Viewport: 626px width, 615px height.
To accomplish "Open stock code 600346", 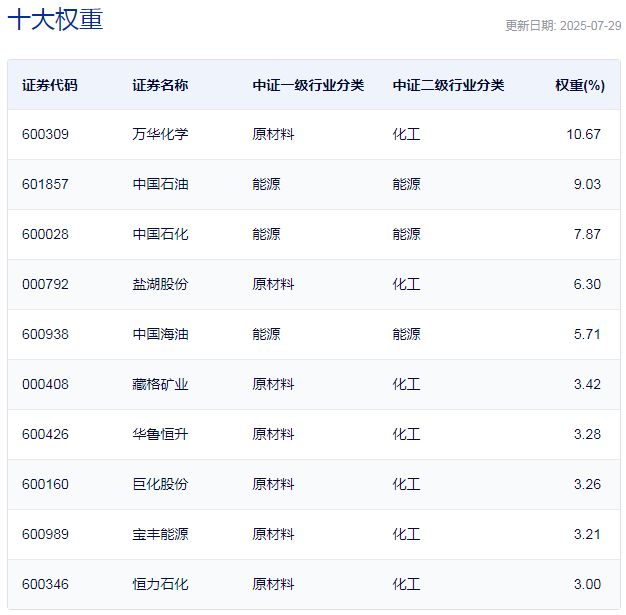I will pyautogui.click(x=45, y=584).
